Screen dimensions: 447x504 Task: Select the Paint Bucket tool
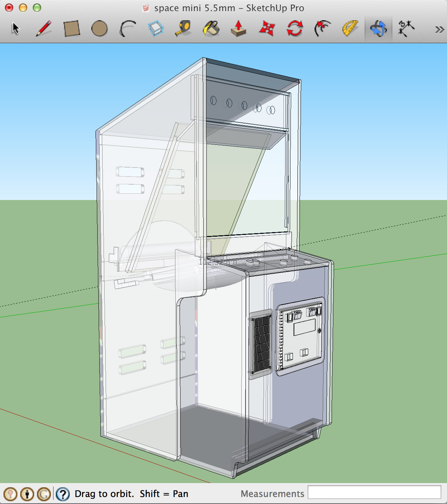[211, 29]
